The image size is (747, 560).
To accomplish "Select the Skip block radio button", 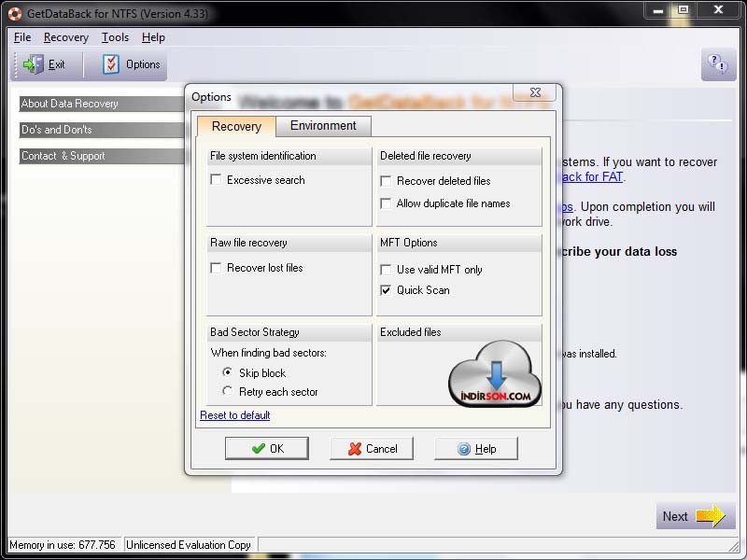I will (228, 372).
